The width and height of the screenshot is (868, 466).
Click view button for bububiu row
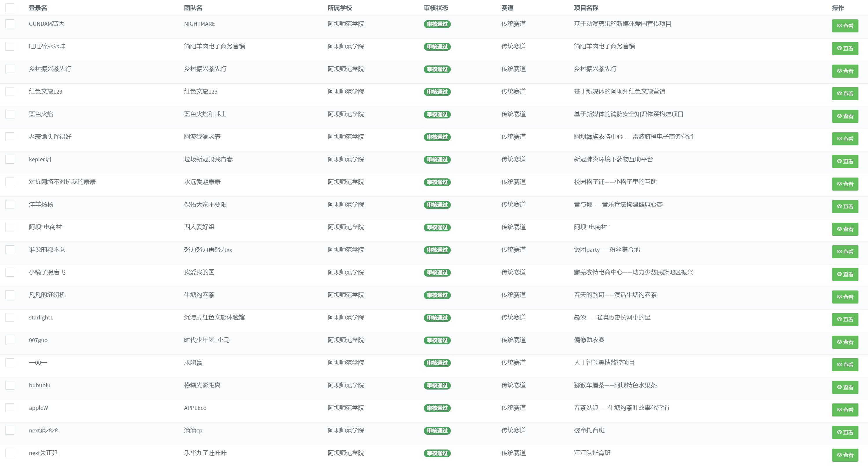tap(845, 387)
